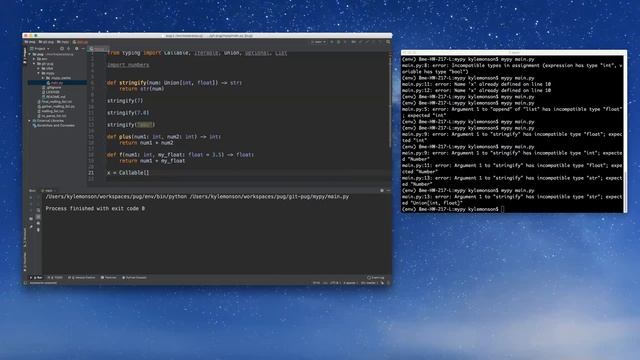Image resolution: width=640 pixels, height=360 pixels.
Task: Select the main.py editor tab
Action: point(99,49)
